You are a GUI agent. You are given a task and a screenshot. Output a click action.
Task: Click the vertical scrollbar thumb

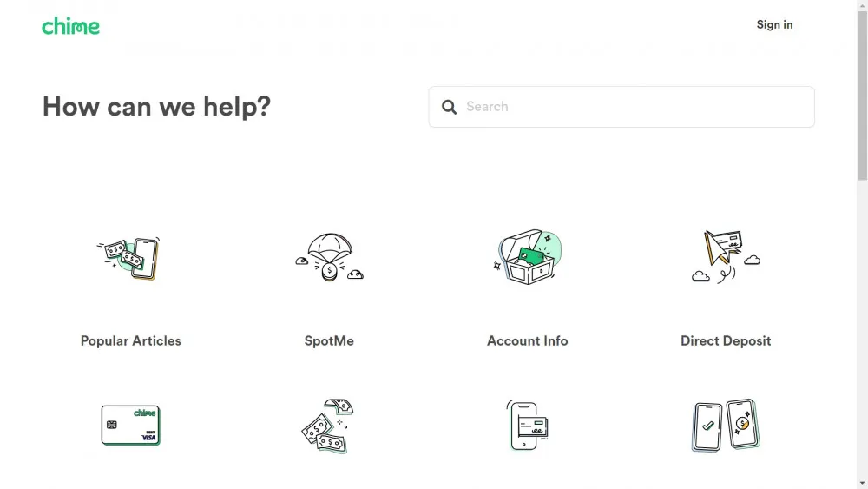coord(863,94)
